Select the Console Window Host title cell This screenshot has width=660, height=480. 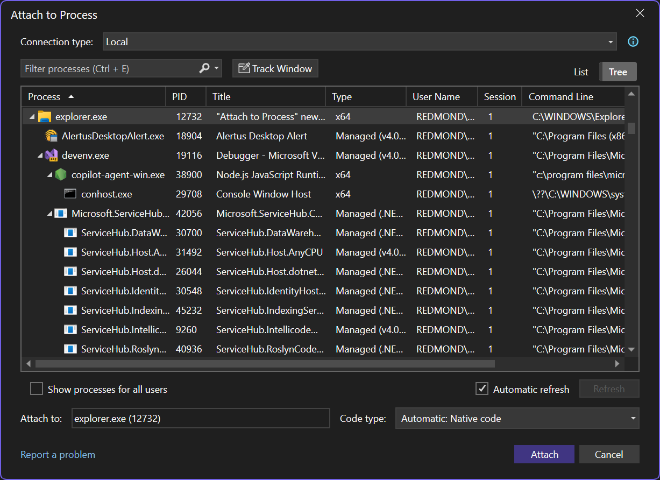click(263, 194)
